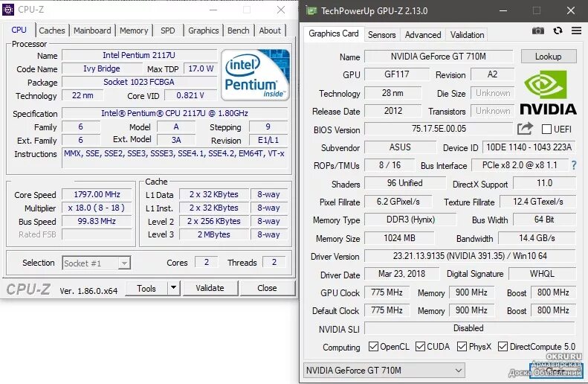Open the Sensors tab in GPU-Z
Viewport: 588px width, 384px height.
click(x=382, y=34)
